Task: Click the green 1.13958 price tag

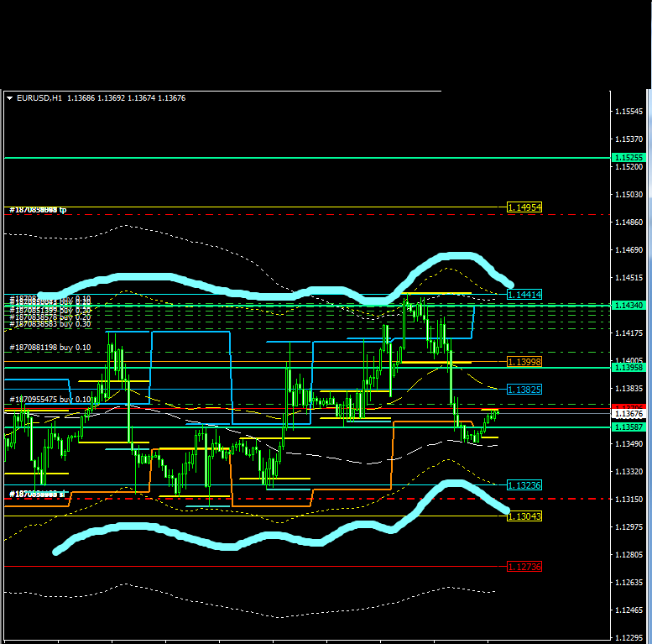Action: coord(629,368)
